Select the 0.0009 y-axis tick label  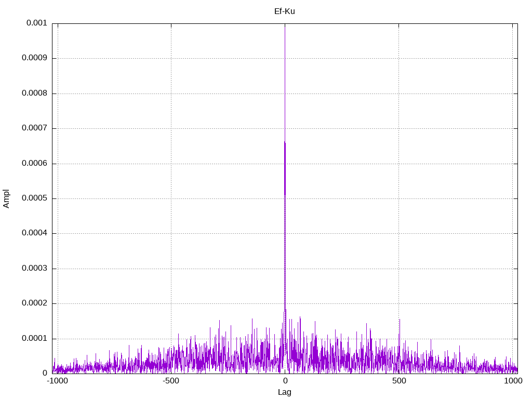pyautogui.click(x=34, y=58)
